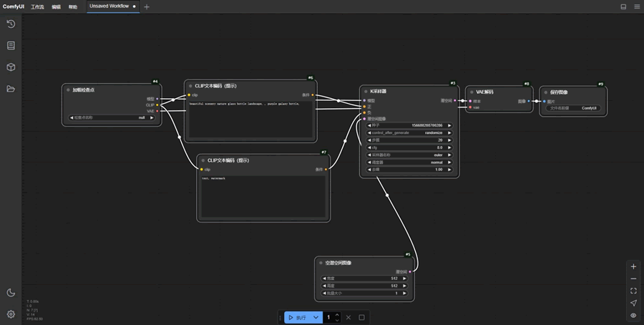Click the select mode arrow icon
Screen dimensions: 644x325
(x=633, y=303)
